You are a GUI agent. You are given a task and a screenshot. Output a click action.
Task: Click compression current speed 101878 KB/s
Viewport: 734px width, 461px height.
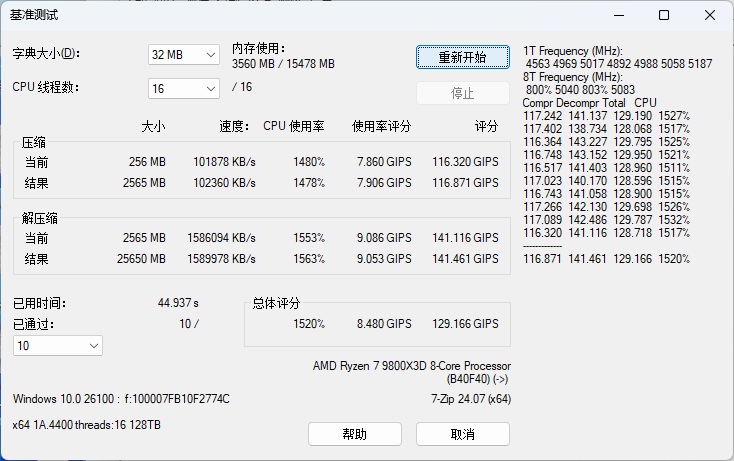pyautogui.click(x=224, y=162)
